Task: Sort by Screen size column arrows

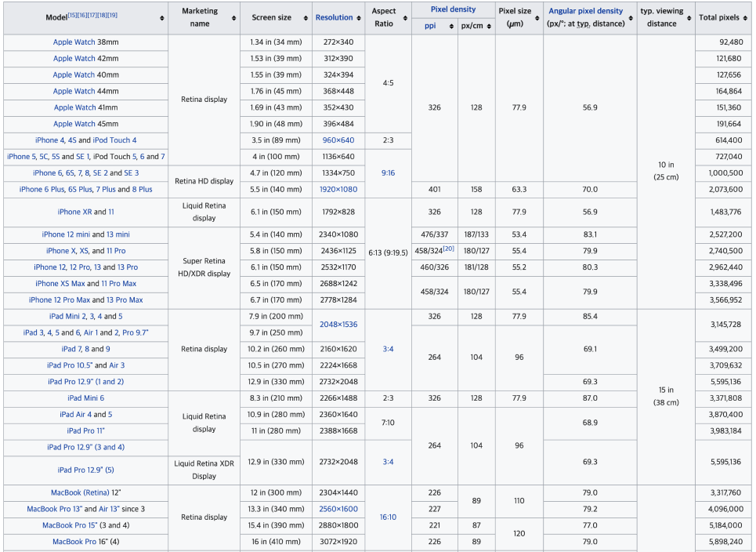Action: pos(306,18)
